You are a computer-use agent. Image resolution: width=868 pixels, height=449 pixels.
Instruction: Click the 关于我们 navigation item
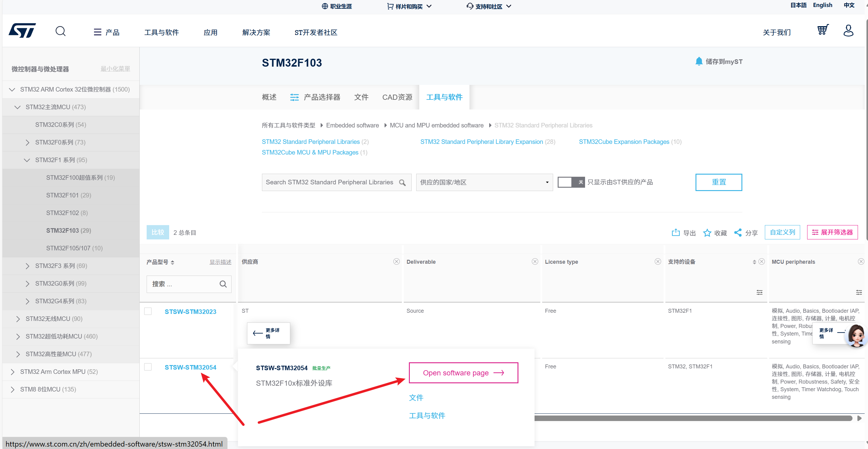pyautogui.click(x=776, y=32)
